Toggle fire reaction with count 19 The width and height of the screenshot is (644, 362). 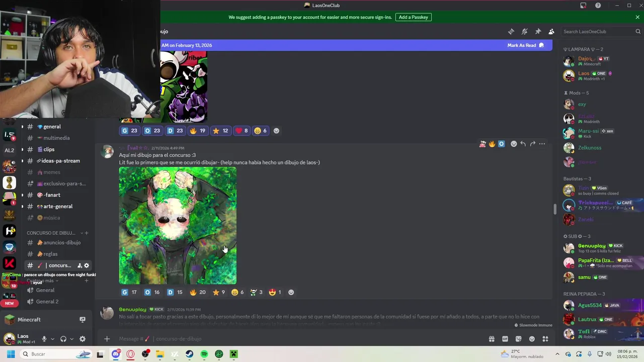197,131
